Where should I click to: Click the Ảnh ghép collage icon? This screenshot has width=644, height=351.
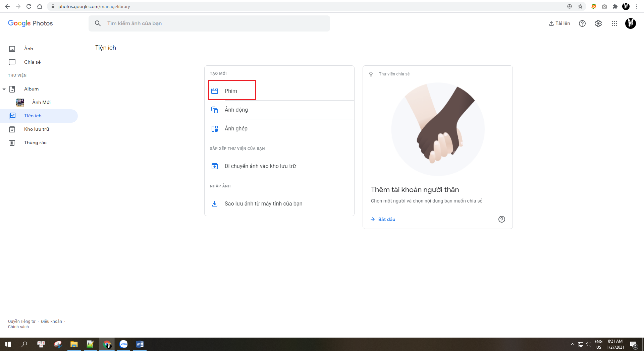(215, 128)
